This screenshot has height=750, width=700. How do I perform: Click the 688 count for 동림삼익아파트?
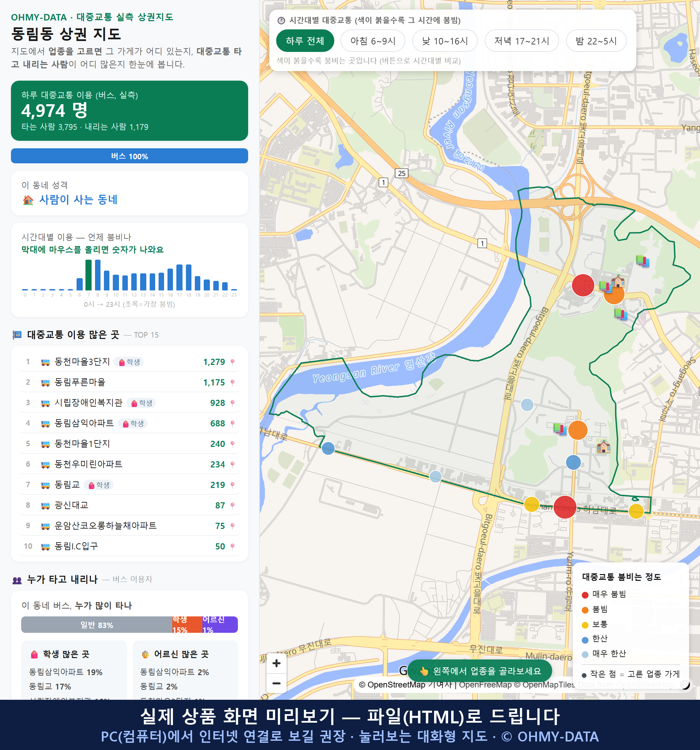pos(218,424)
